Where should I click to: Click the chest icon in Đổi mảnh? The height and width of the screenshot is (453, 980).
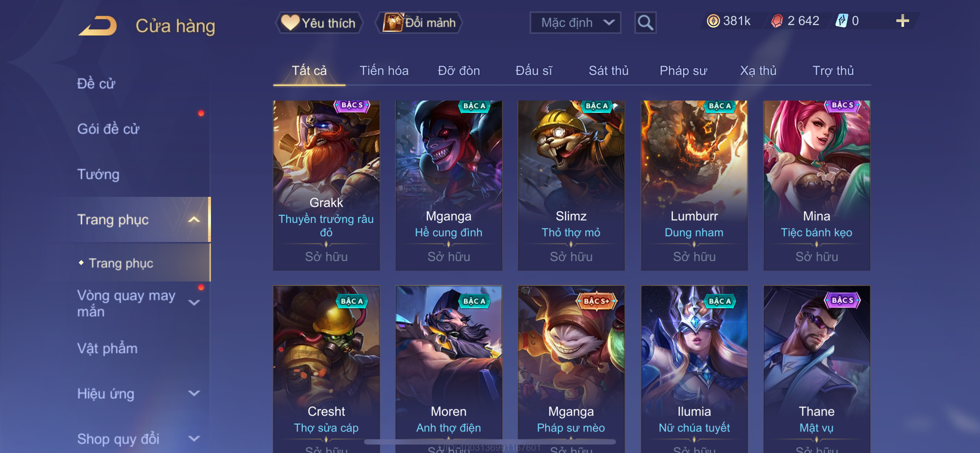pos(393,22)
